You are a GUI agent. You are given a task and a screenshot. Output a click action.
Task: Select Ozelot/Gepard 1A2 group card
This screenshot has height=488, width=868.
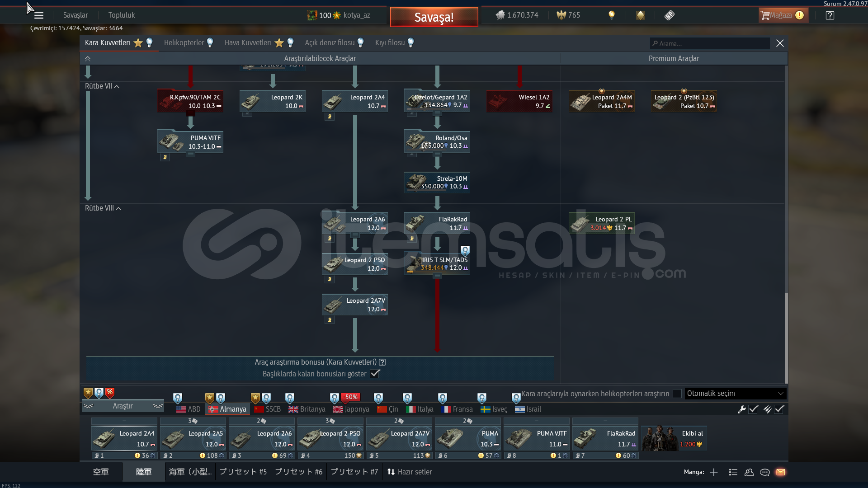[437, 101]
